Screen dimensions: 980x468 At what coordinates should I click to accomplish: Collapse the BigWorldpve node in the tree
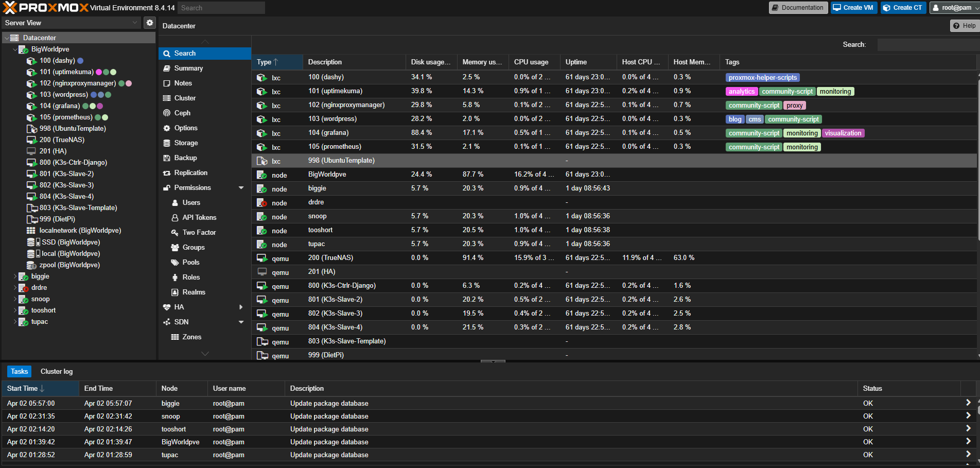[15, 49]
